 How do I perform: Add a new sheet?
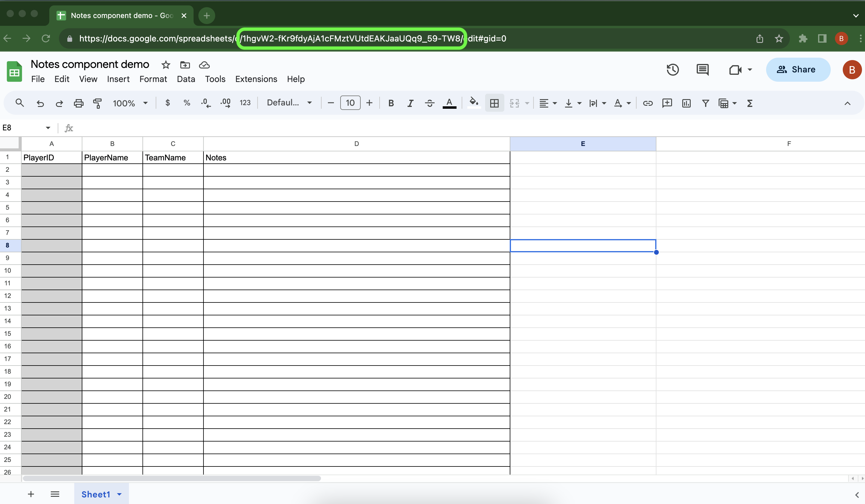[31, 494]
